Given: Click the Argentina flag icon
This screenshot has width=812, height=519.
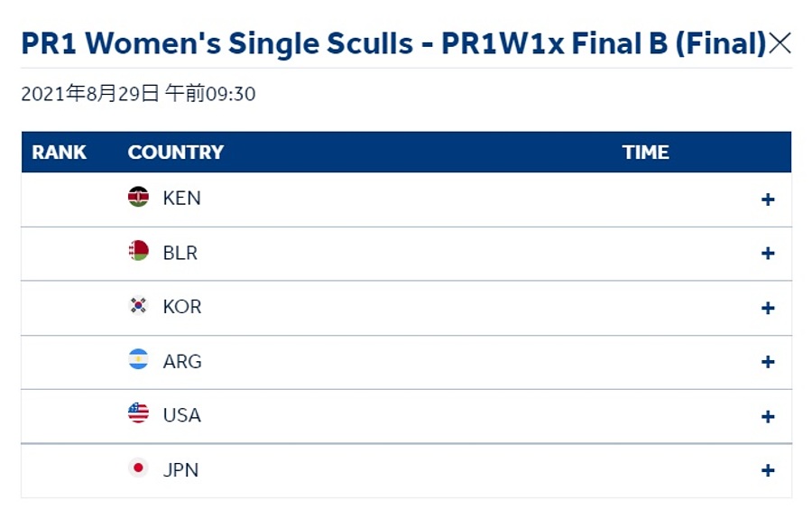Looking at the screenshot, I should tap(138, 360).
